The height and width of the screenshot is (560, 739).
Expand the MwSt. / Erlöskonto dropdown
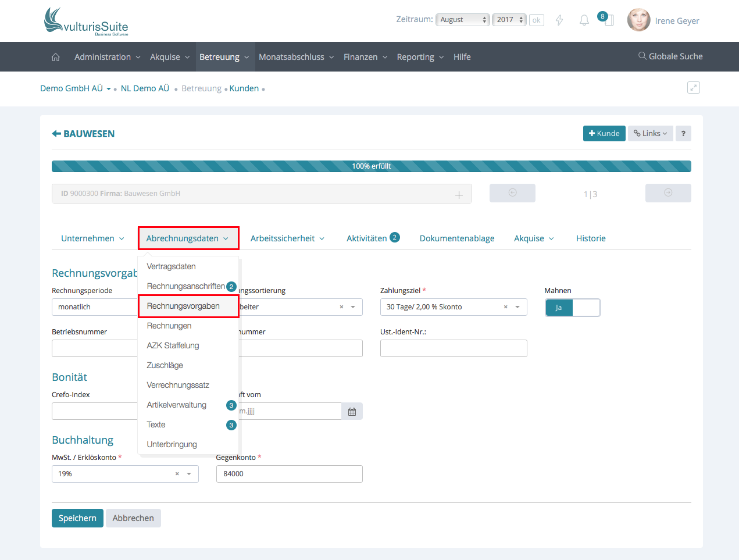click(189, 474)
